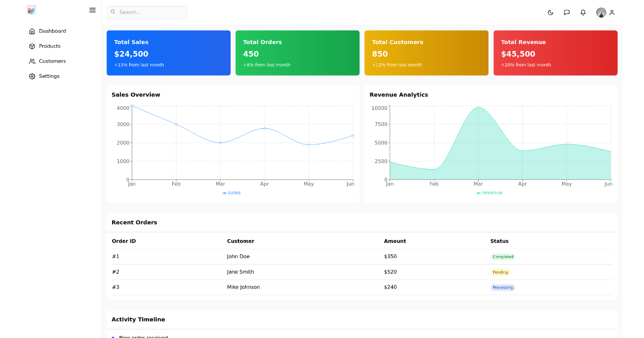This screenshot has width=644, height=338.
Task: Collapse the sidebar with the hamburger icon
Action: (92, 10)
